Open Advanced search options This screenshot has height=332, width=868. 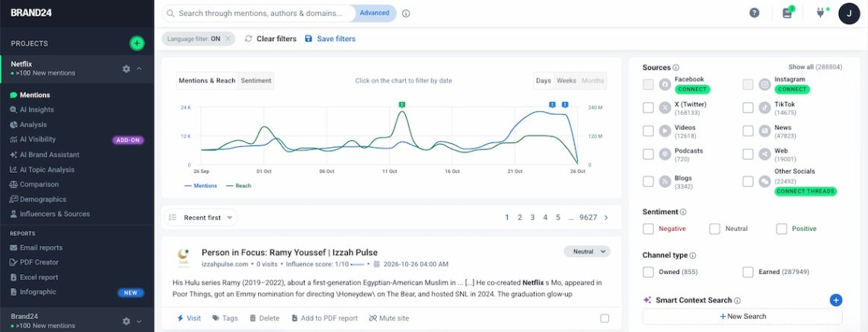click(x=375, y=13)
